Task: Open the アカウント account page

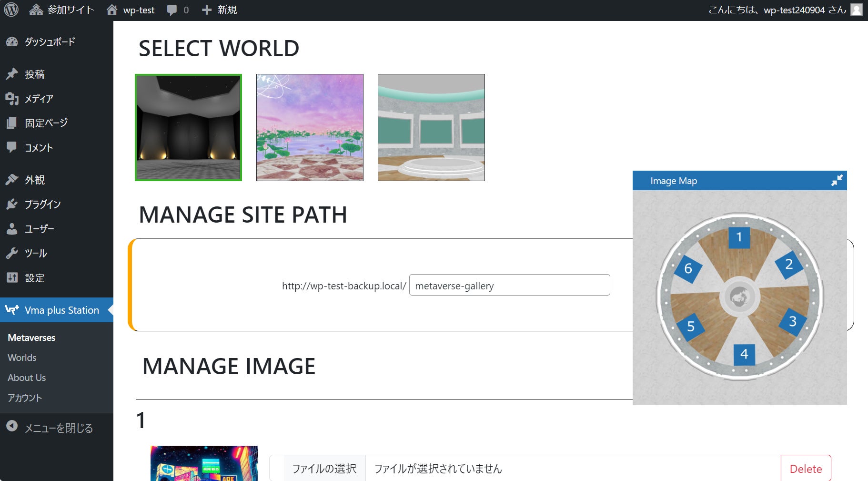Action: pyautogui.click(x=25, y=398)
